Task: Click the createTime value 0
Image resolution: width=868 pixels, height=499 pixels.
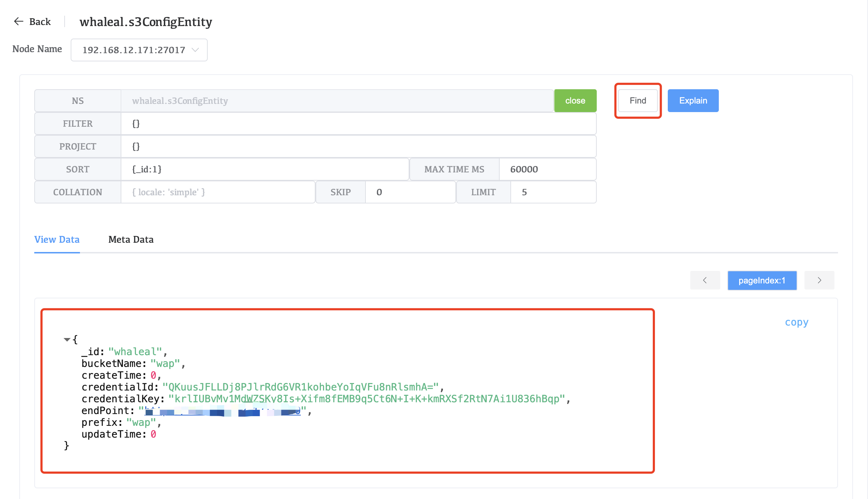Action: tap(153, 375)
